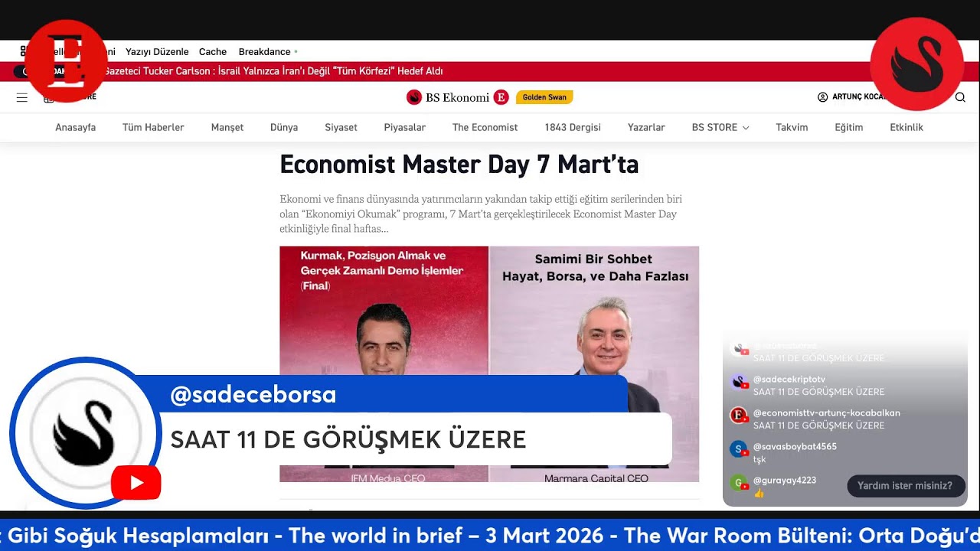This screenshot has height=551, width=980.
Task: Click the circular swan avatar in the comment banner
Action: click(x=84, y=432)
